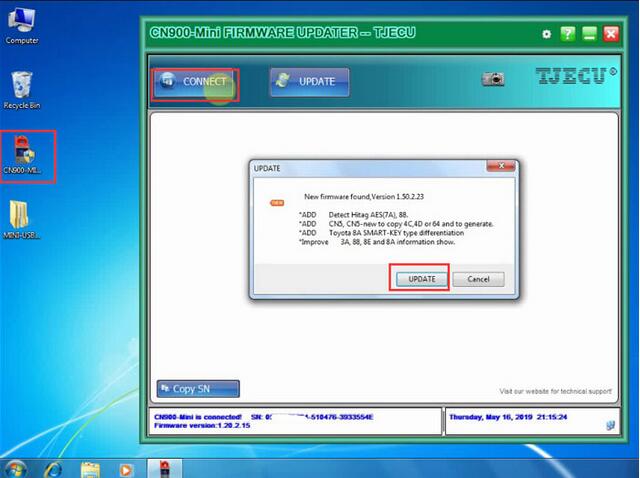640x478 pixels.
Task: Click the line about CN5-new copying 4C,4D or 64
Action: tap(411, 224)
